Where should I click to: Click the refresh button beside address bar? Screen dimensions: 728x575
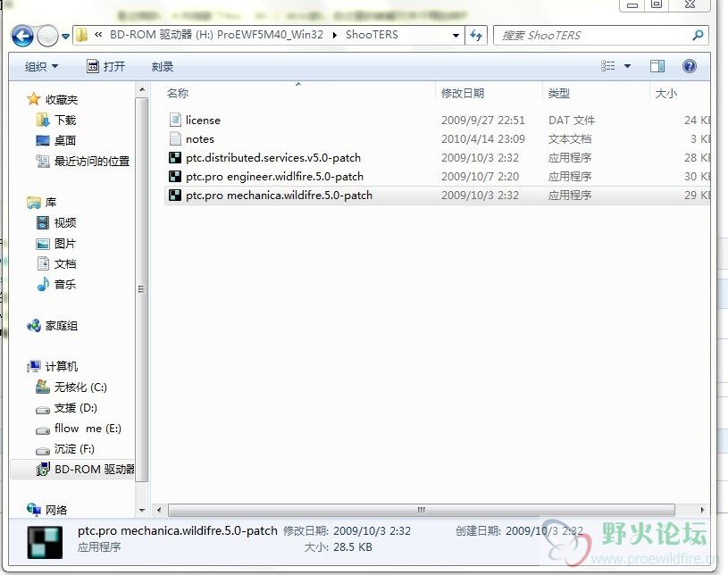(476, 36)
